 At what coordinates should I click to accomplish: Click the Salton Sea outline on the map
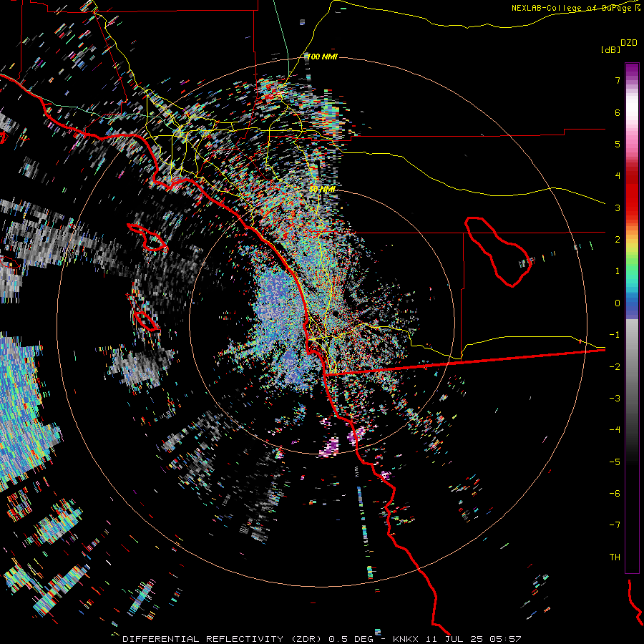coord(498,251)
